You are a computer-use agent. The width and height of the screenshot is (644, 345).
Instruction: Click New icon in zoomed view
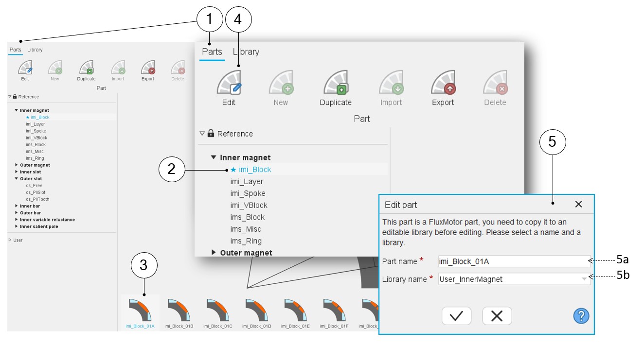(x=281, y=82)
